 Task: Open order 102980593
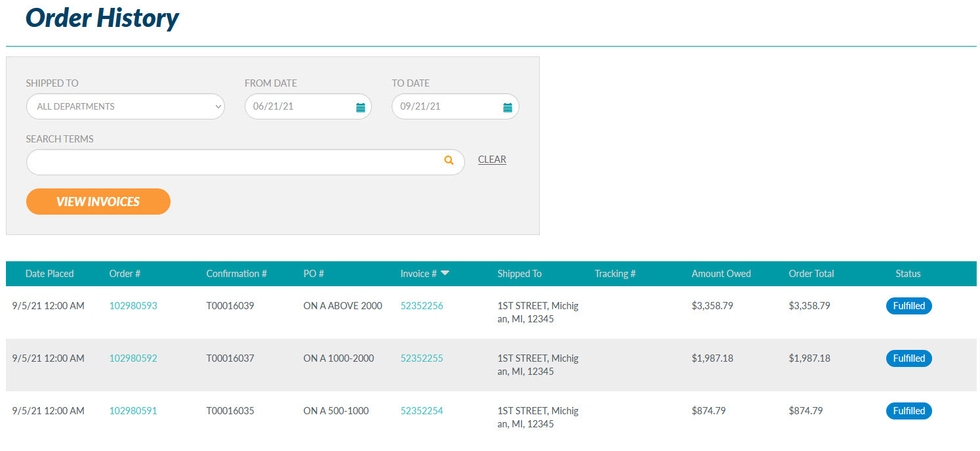pos(133,306)
